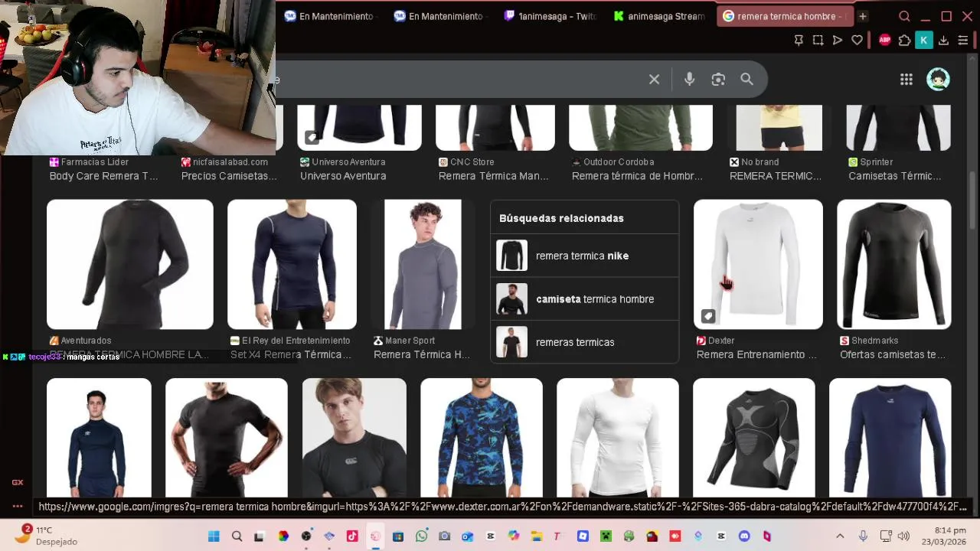The height and width of the screenshot is (551, 980).
Task: Open Windows taskbar search
Action: [237, 536]
